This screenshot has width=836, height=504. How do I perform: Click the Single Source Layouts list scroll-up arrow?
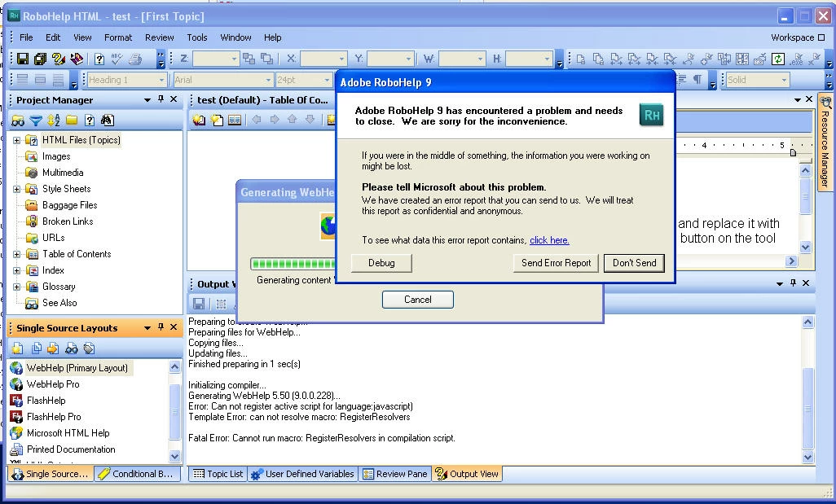pyautogui.click(x=174, y=366)
